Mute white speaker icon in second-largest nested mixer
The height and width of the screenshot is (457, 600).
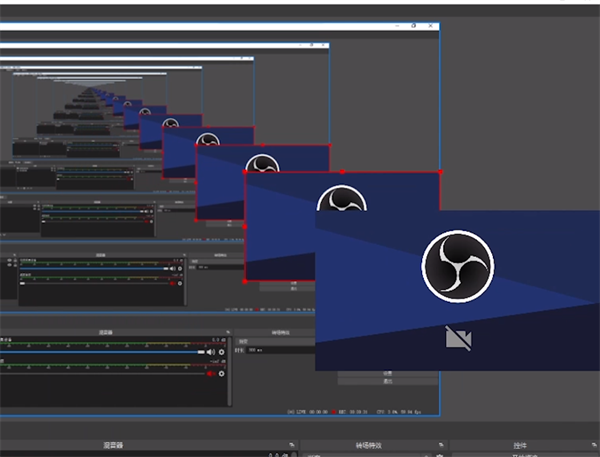click(173, 268)
